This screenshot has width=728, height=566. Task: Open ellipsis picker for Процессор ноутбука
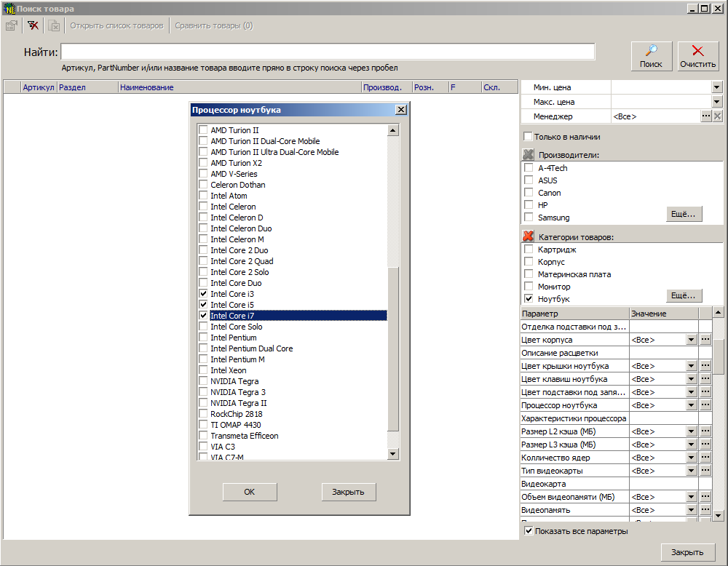click(x=705, y=405)
